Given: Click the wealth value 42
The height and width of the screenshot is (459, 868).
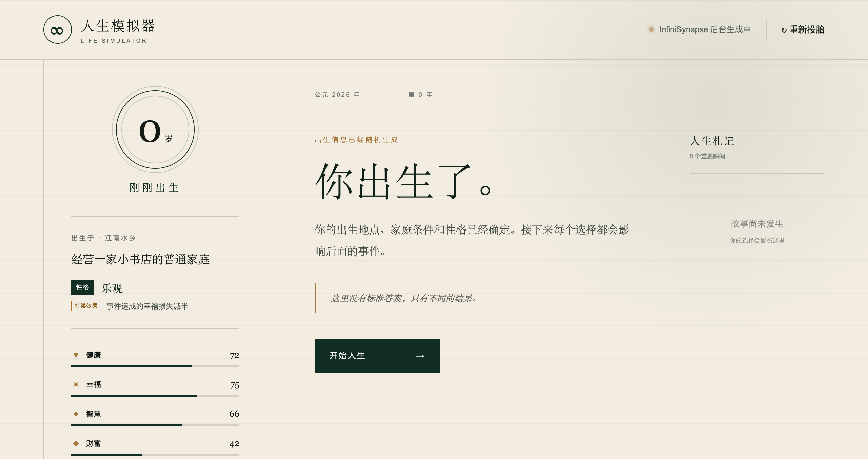Looking at the screenshot, I should point(234,444).
